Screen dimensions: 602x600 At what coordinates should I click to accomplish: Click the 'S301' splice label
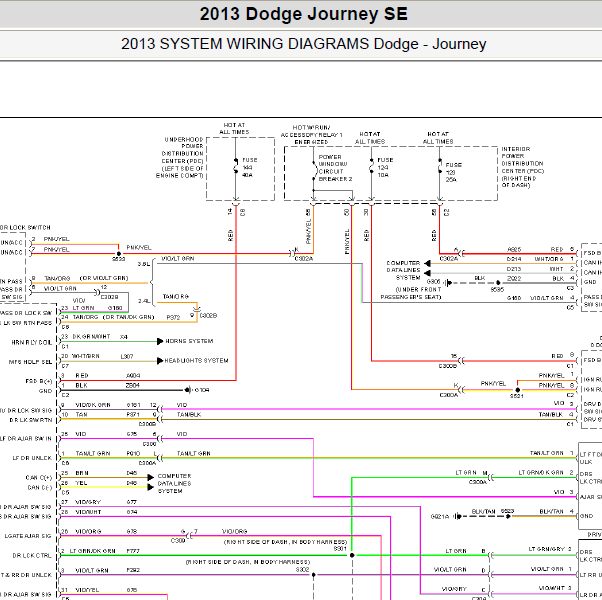(340, 549)
